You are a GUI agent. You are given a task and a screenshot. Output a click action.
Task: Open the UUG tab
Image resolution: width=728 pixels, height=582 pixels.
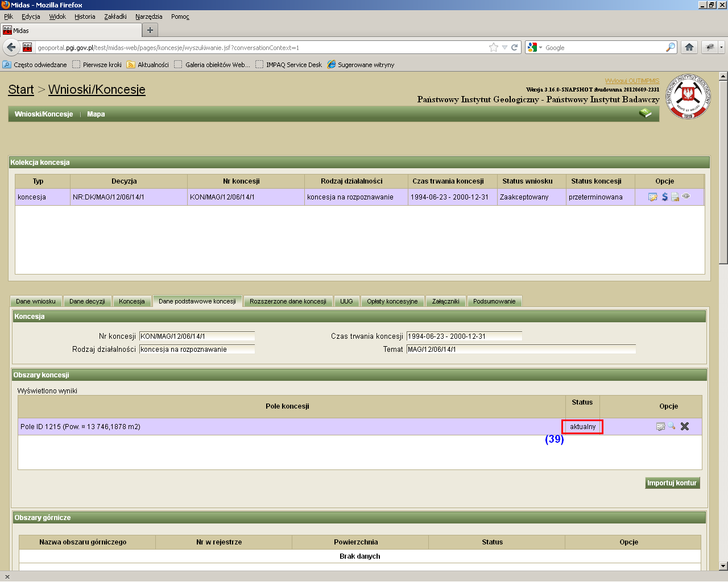(x=346, y=301)
